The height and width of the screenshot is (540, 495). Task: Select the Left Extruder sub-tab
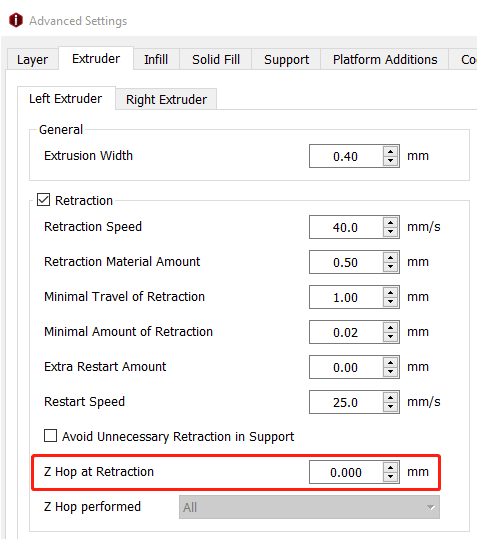tap(65, 98)
